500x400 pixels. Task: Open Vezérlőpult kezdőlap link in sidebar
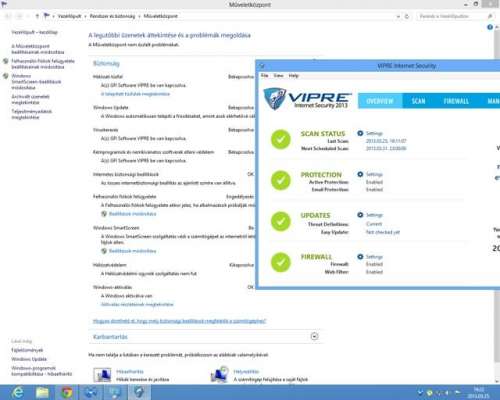pos(34,32)
